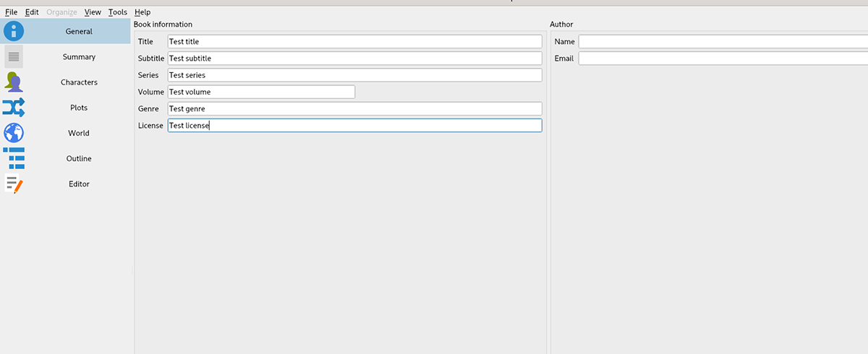Viewport: 868px width, 354px height.
Task: Click the Characters people icon
Action: (x=14, y=82)
